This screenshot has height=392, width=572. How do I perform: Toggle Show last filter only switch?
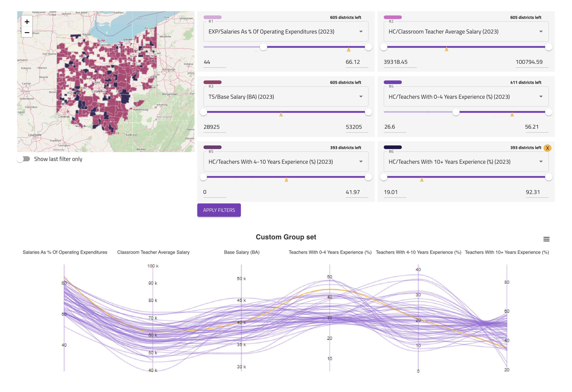(24, 159)
